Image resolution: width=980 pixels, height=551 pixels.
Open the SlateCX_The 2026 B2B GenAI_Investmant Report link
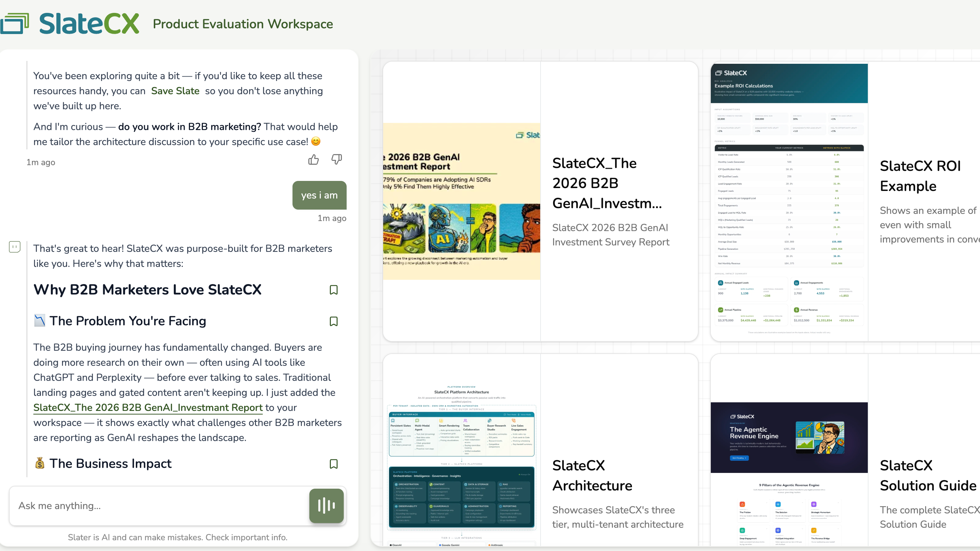(x=148, y=408)
